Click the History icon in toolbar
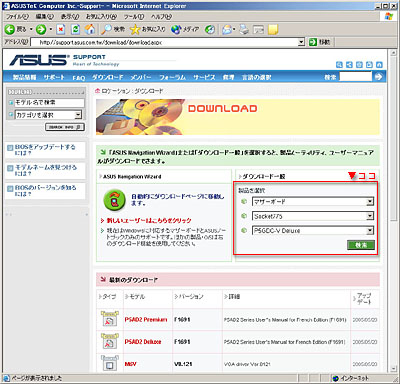The width and height of the screenshot is (400, 384). (210, 30)
